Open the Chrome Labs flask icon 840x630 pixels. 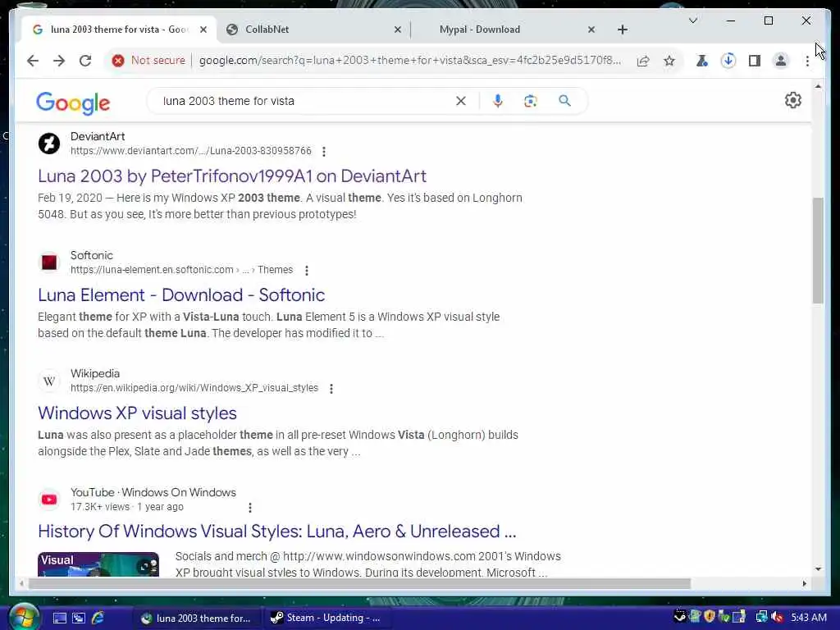click(x=702, y=61)
